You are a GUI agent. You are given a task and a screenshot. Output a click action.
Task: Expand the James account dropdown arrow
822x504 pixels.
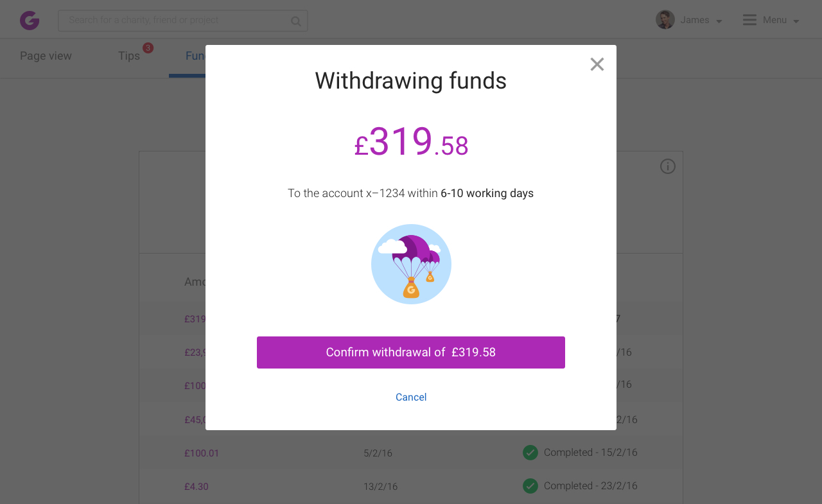(x=719, y=21)
